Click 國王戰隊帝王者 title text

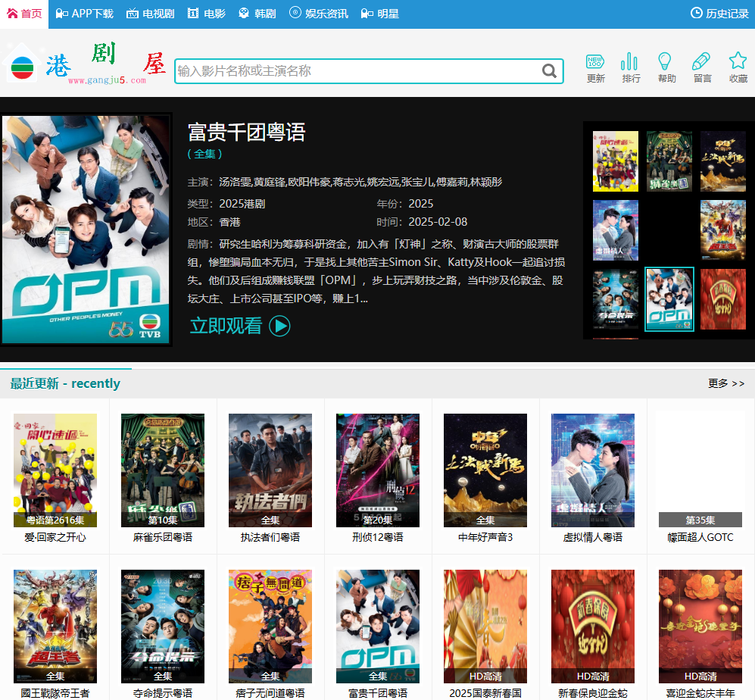coord(55,693)
